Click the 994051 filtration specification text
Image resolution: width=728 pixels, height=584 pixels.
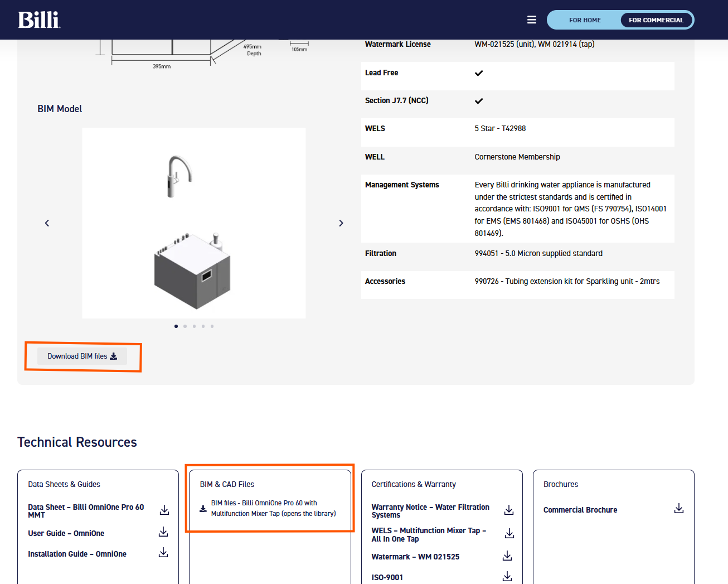tap(538, 253)
